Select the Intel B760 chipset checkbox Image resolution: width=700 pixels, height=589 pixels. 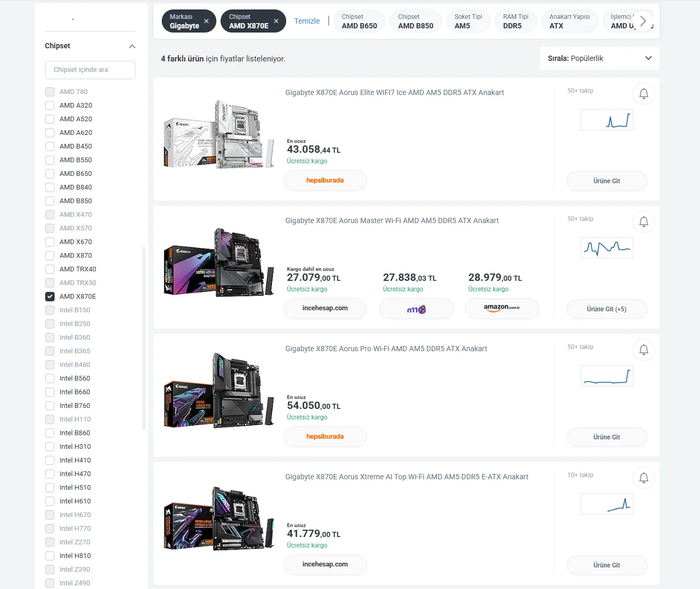click(50, 406)
